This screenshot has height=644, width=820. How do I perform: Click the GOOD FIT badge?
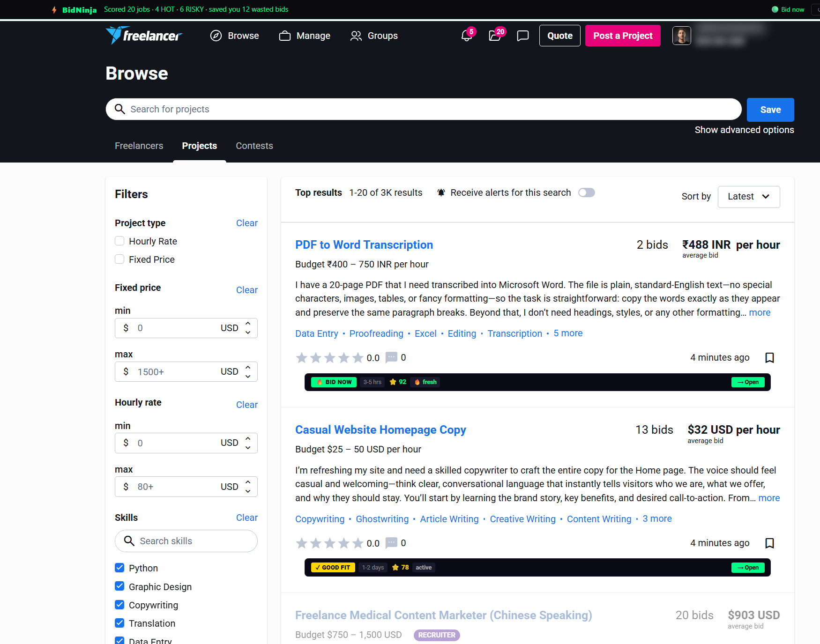pos(333,568)
